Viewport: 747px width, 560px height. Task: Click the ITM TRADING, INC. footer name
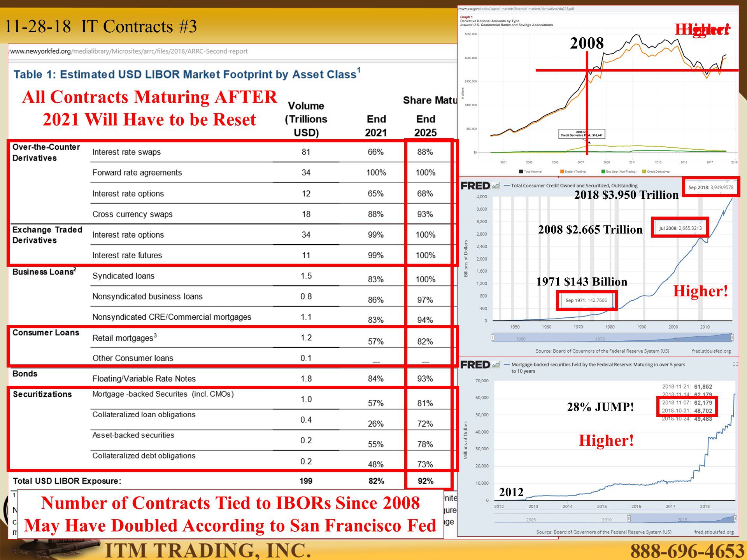tap(208, 550)
